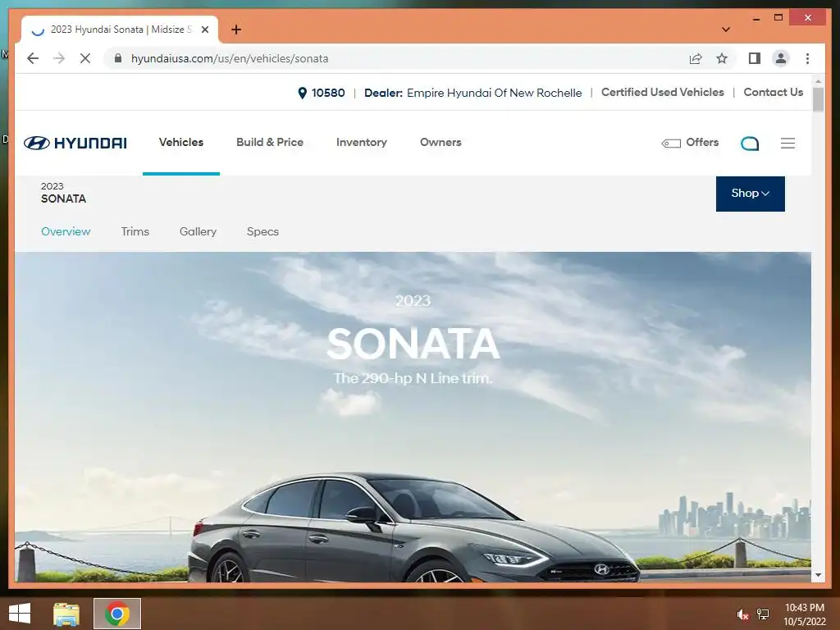Open Build & Price
840x630 pixels.
269,143
